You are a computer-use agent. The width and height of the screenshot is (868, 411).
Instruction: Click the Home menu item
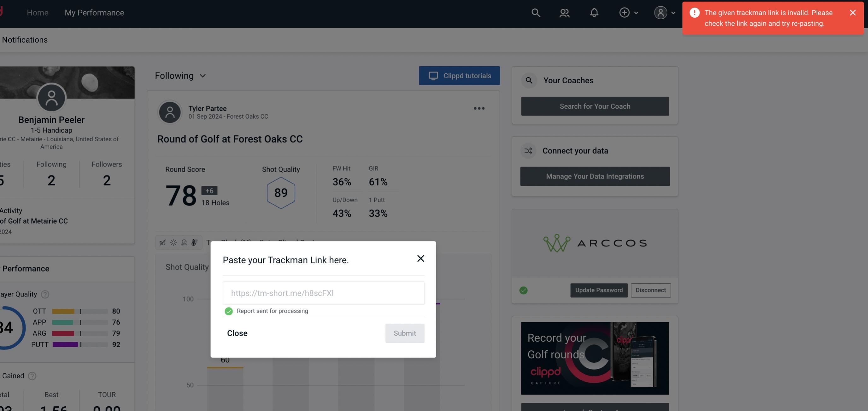(38, 12)
